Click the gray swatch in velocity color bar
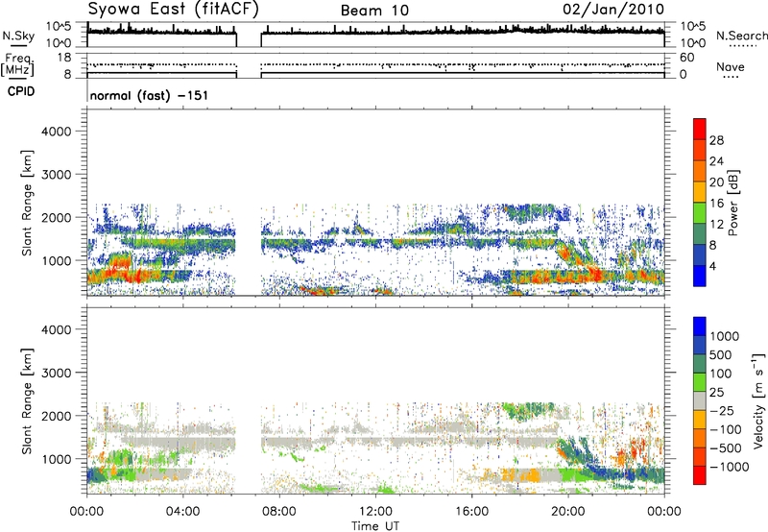Image resolution: width=768 pixels, height=532 pixels. pyautogui.click(x=700, y=400)
